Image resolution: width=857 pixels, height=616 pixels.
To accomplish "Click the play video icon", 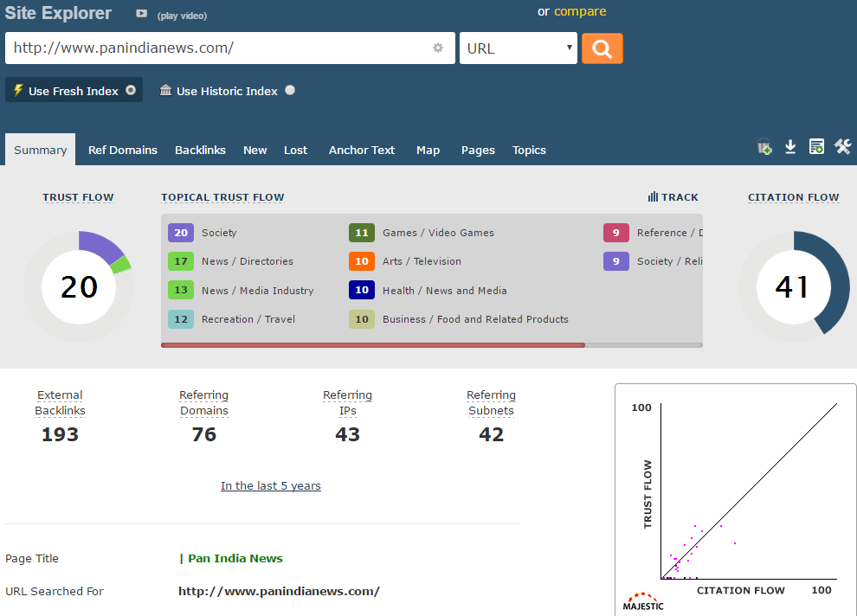I will tap(142, 14).
